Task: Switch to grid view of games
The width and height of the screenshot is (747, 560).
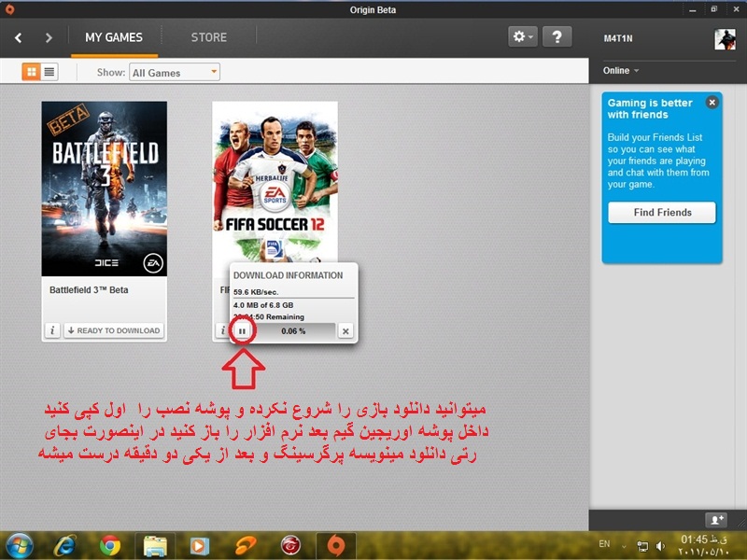Action: pos(31,72)
